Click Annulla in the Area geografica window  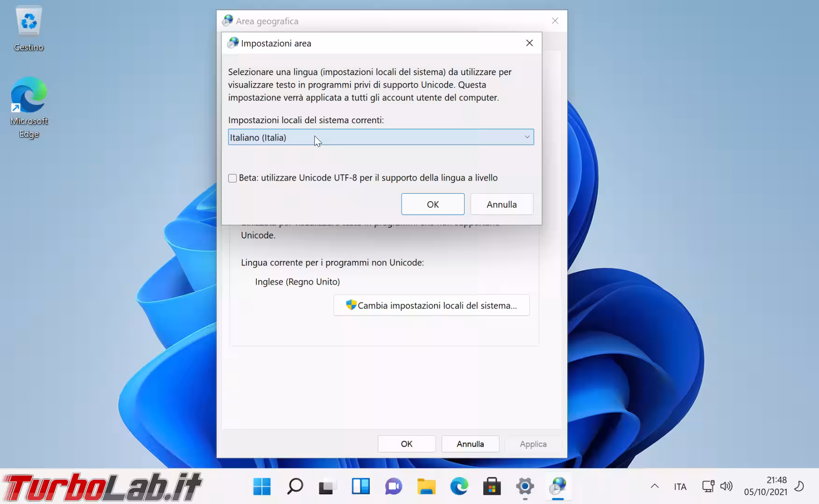pos(470,444)
